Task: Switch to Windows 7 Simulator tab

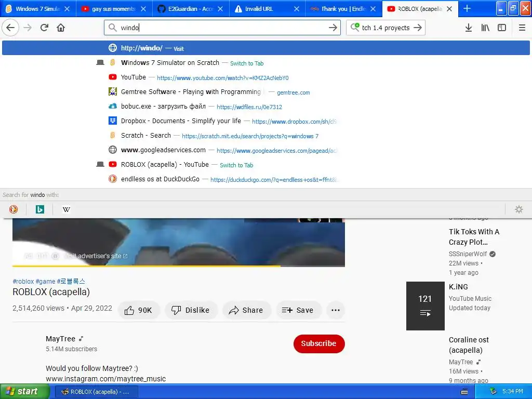Action: pyautogui.click(x=38, y=9)
